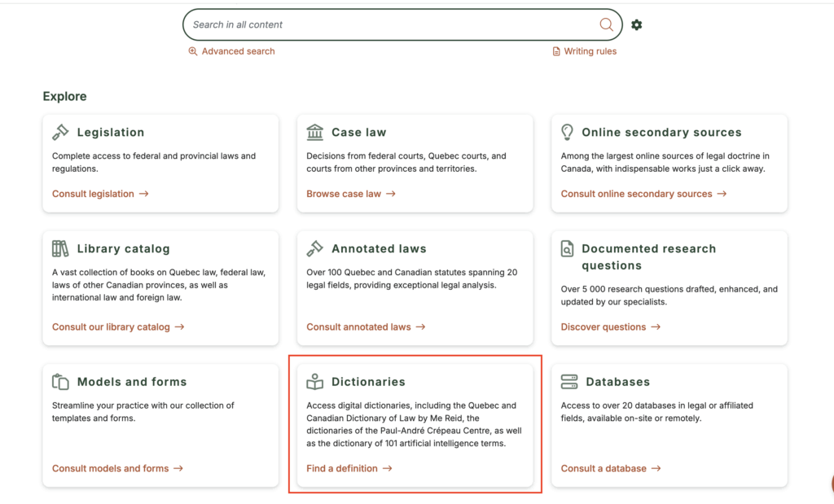Viewport: 834px width, 504px height.
Task: Click the magnifying glass search icon
Action: pos(606,24)
